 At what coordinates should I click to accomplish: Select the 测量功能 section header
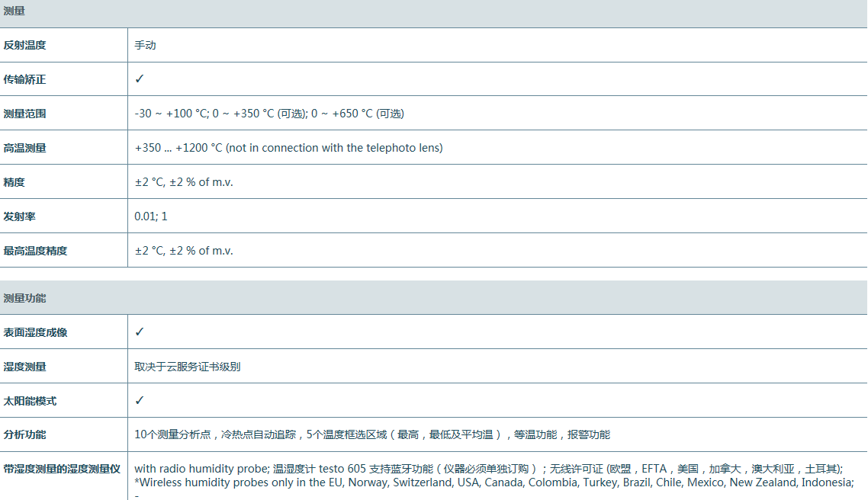[x=24, y=298]
